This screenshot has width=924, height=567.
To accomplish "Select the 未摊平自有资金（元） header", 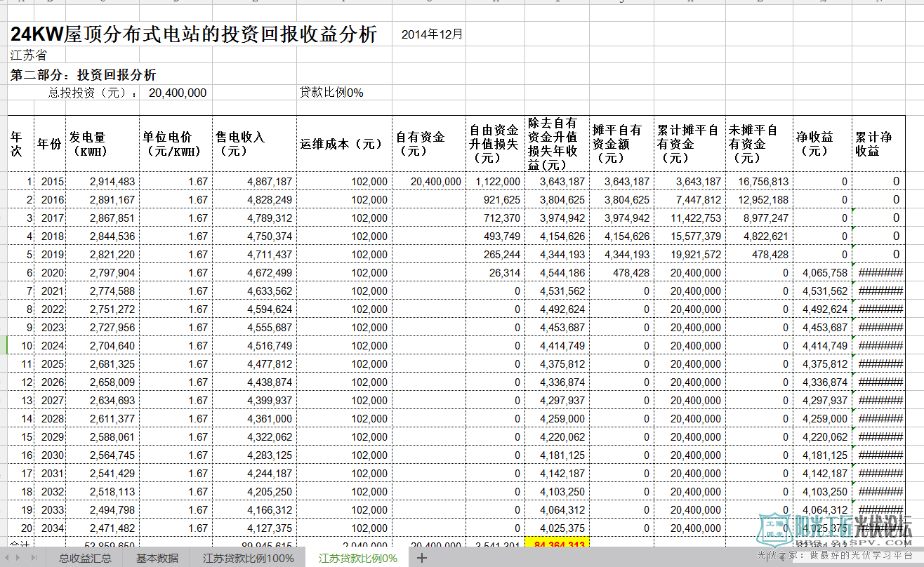I will [x=759, y=144].
